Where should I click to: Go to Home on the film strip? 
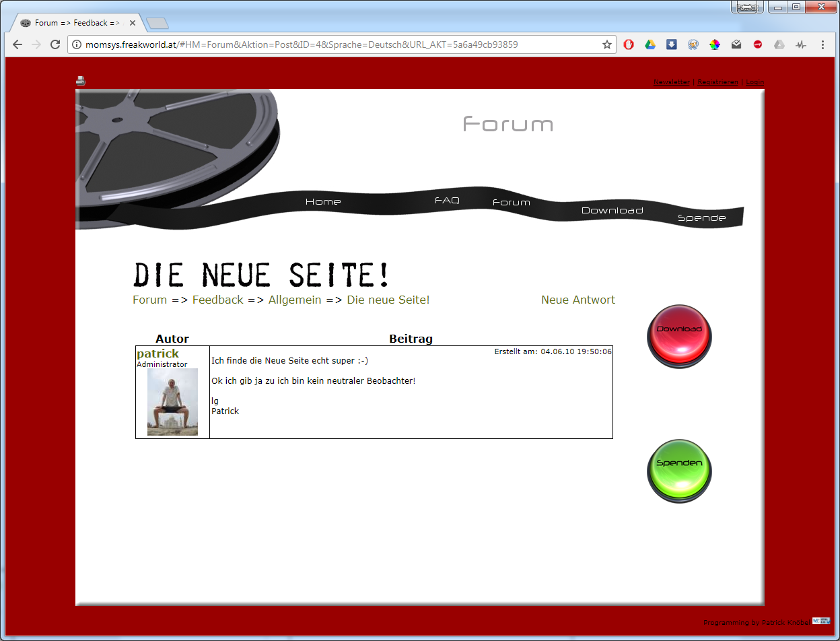(323, 201)
